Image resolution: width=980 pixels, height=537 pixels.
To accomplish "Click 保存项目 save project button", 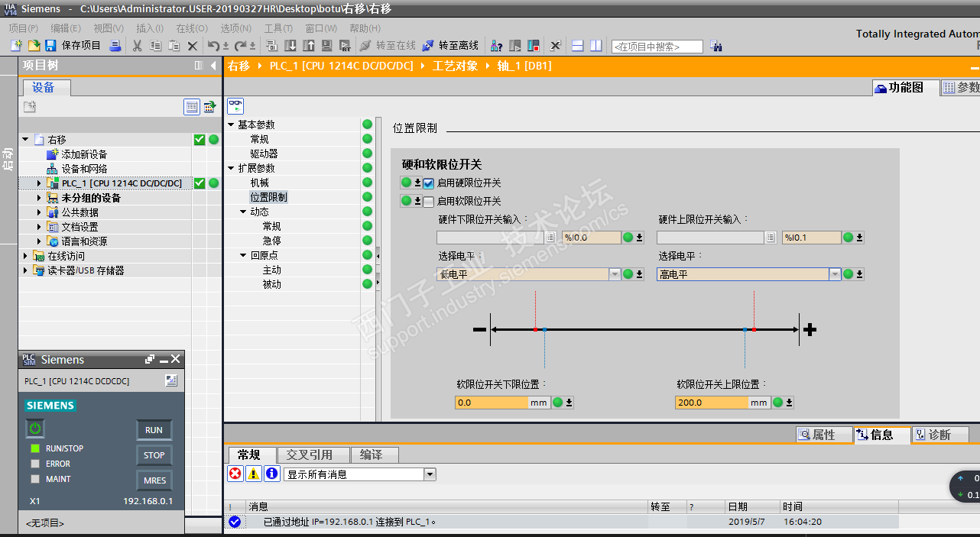I will (73, 46).
